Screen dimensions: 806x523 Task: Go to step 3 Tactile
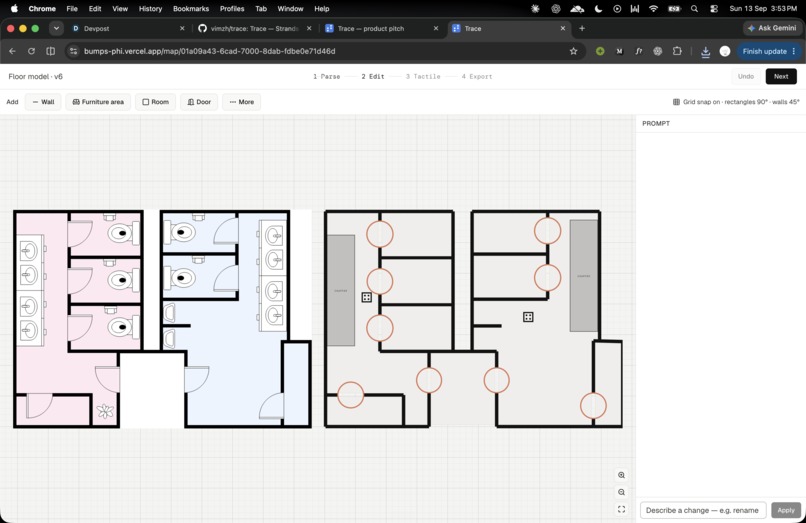(x=423, y=76)
